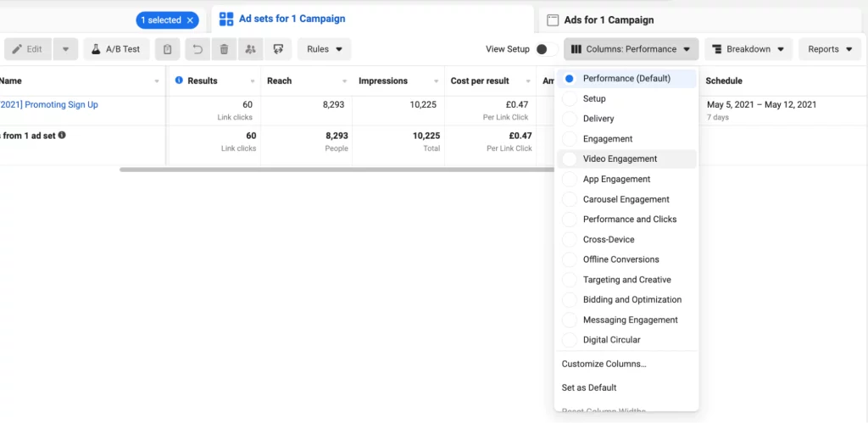The height and width of the screenshot is (423, 868).
Task: Select the Targeting and Creative preset
Action: [626, 280]
